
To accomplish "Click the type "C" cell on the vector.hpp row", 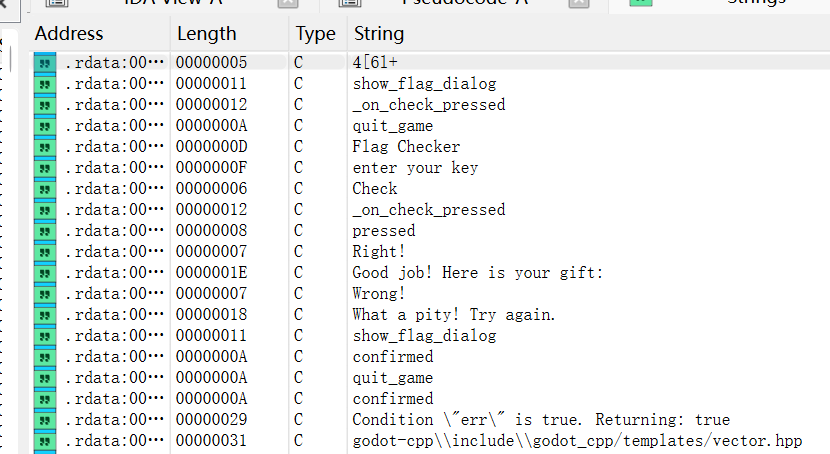I will [x=299, y=440].
